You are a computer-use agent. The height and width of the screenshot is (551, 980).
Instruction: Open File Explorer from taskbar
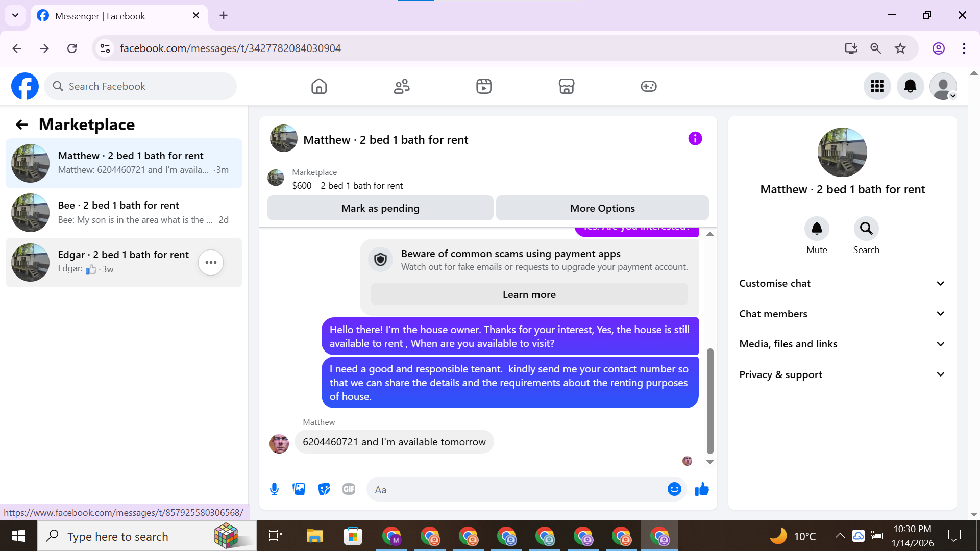[x=314, y=536]
